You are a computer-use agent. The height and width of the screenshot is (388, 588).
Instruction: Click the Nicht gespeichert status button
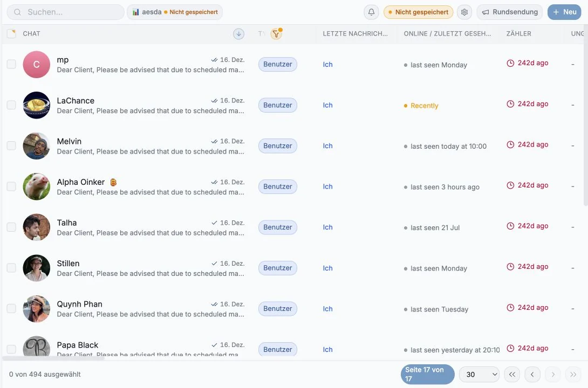(x=418, y=12)
